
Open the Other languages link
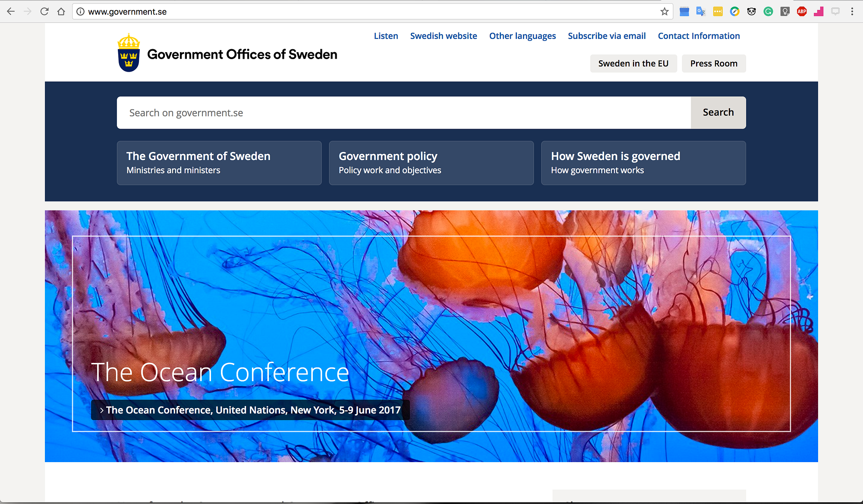(x=522, y=36)
